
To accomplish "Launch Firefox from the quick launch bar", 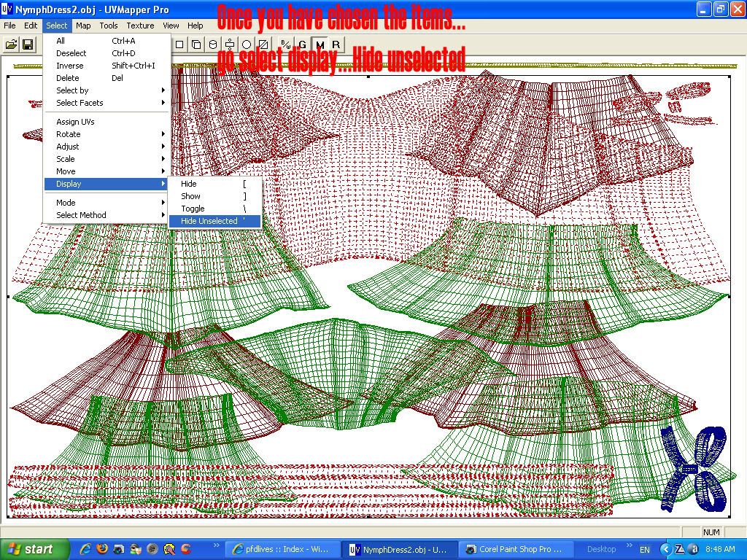I will click(x=102, y=549).
